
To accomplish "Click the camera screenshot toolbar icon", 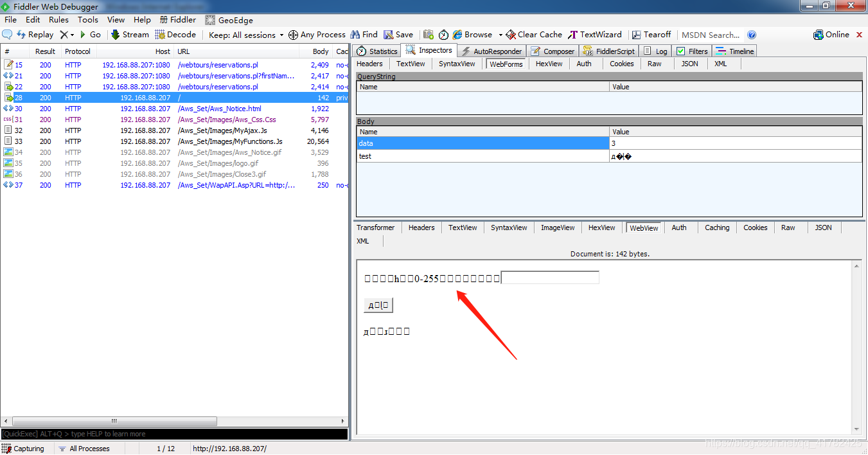I will click(429, 35).
